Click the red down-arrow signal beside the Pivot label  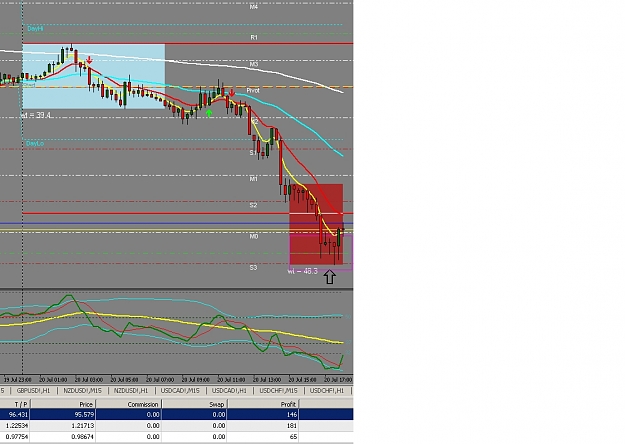(x=232, y=93)
